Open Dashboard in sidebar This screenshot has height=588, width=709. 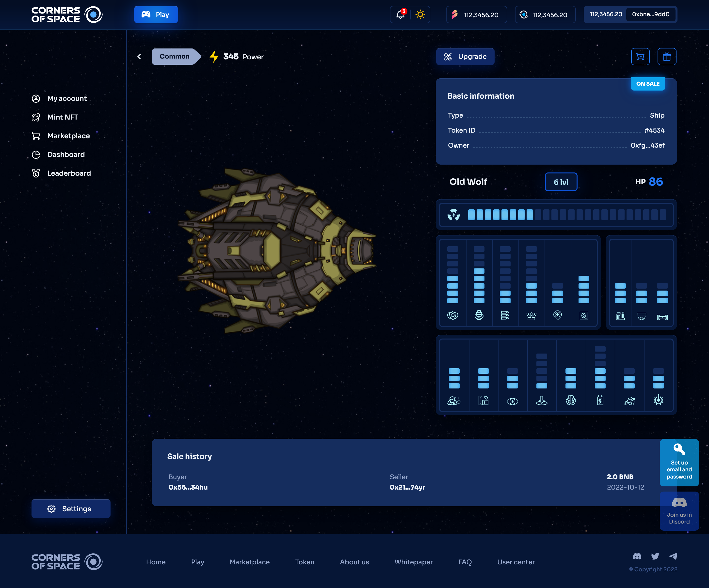click(58, 155)
